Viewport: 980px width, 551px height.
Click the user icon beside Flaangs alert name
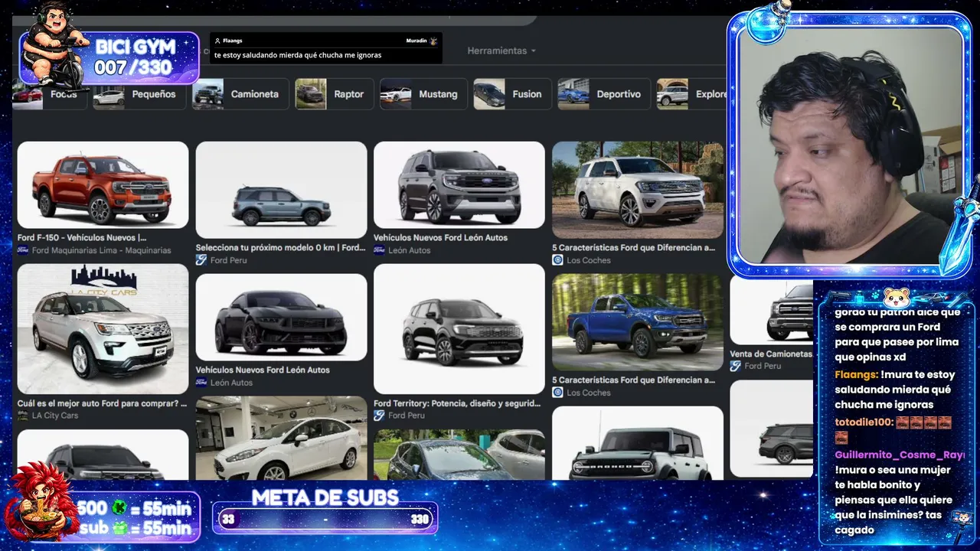click(x=217, y=41)
